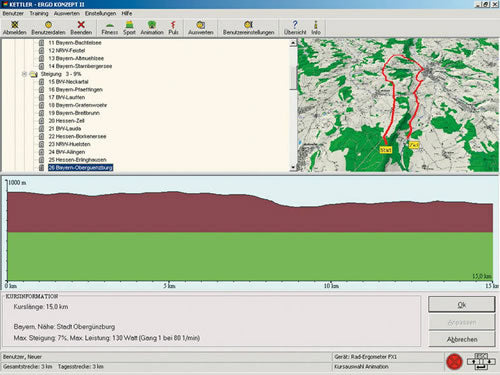Select highlighted course 26 Bayern-Oberguenzburg
The height and width of the screenshot is (375, 500).
pyautogui.click(x=80, y=167)
